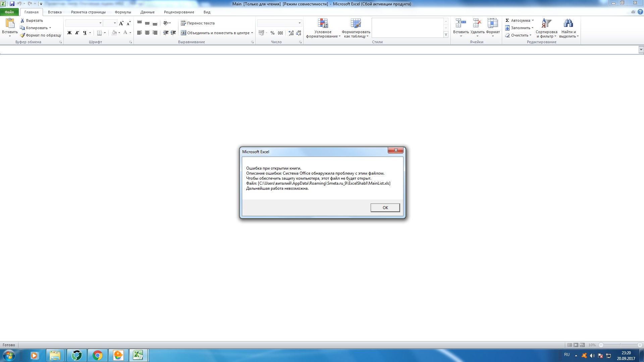The width and height of the screenshot is (644, 362).
Task: Click Wrap Text (Перенос текста)
Action: point(198,23)
